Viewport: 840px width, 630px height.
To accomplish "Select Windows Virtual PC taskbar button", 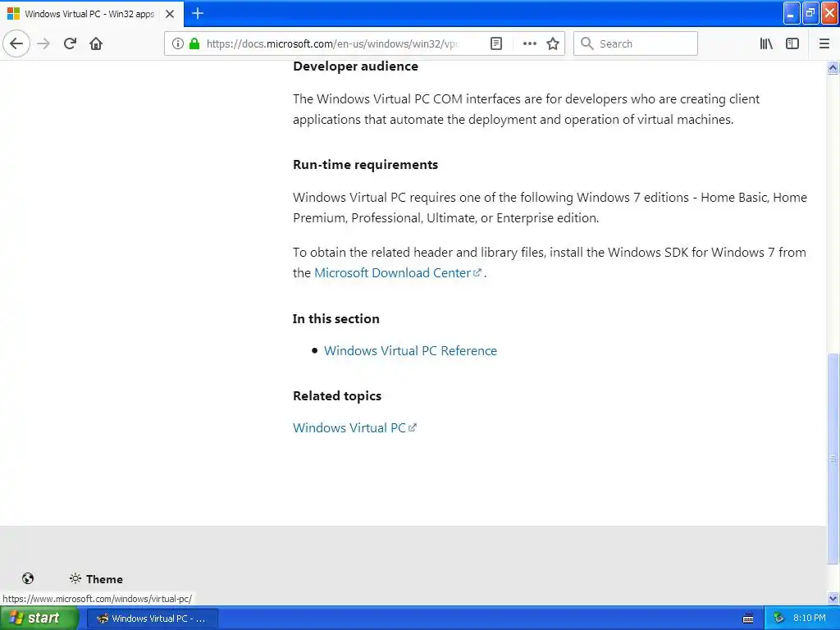I will pyautogui.click(x=152, y=619).
